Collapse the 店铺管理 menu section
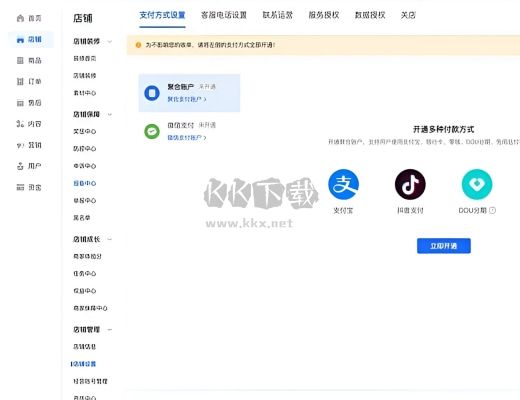Image resolution: width=520 pixels, height=400 pixels. pos(110,330)
